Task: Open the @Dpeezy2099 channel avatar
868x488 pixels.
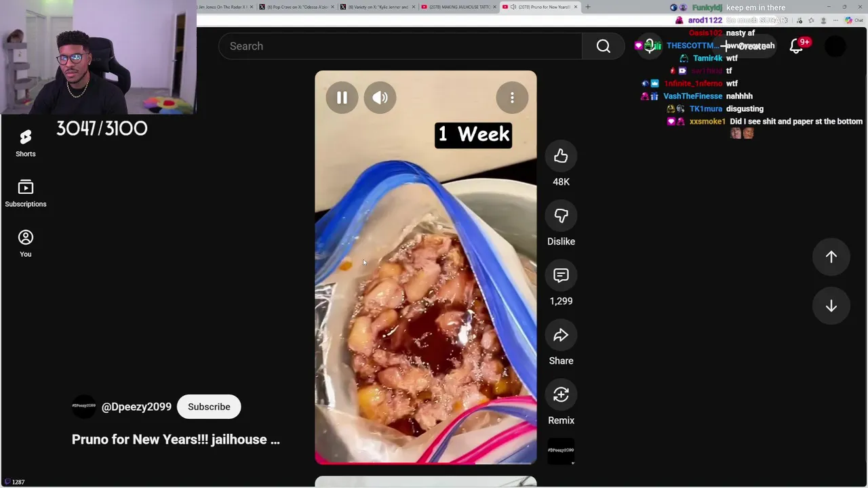Action: 84,406
